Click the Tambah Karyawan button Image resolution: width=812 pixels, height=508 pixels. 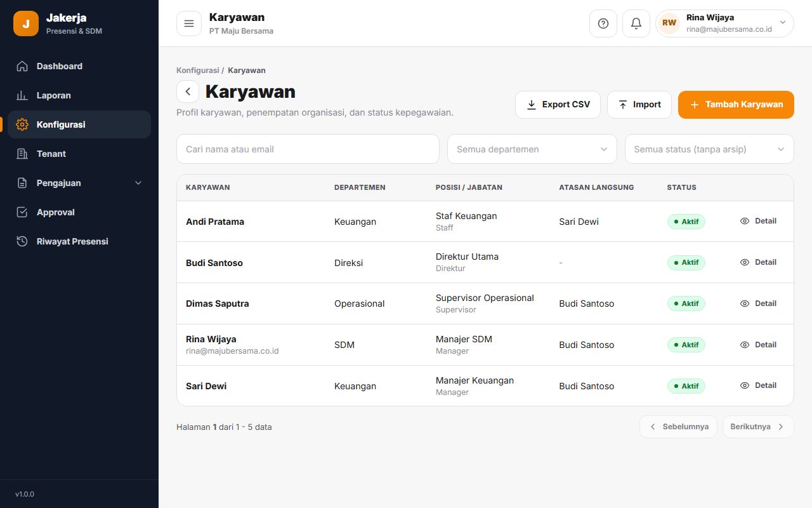click(736, 105)
